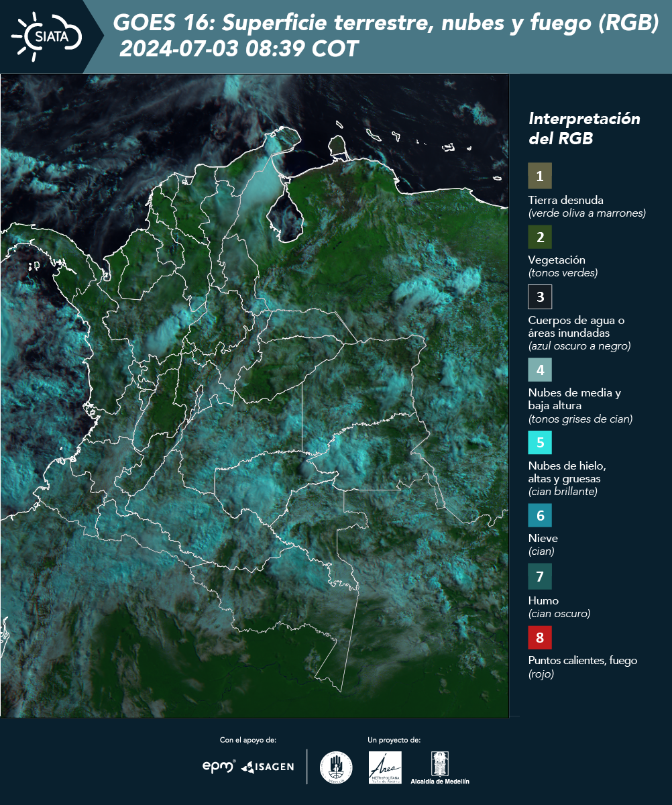Click the "Cuerpos de agua o áreas inundadas" label
This screenshot has height=805, width=672.
576,327
